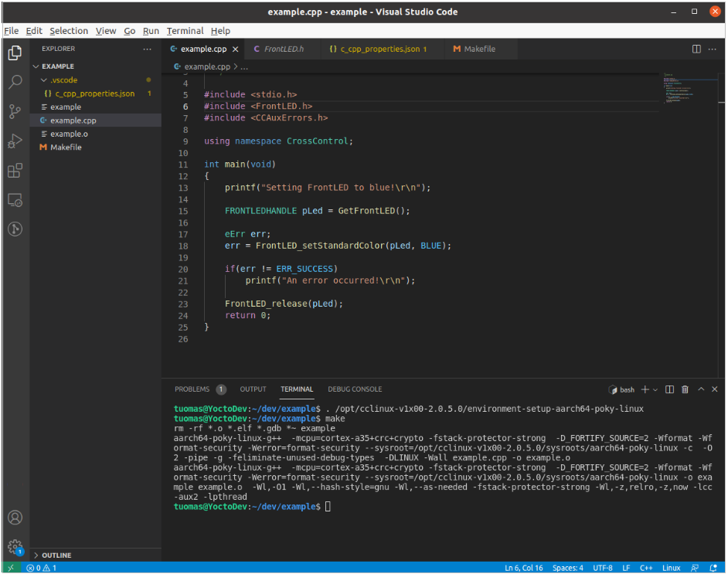Open the Source Control view
The image size is (728, 574).
(15, 111)
